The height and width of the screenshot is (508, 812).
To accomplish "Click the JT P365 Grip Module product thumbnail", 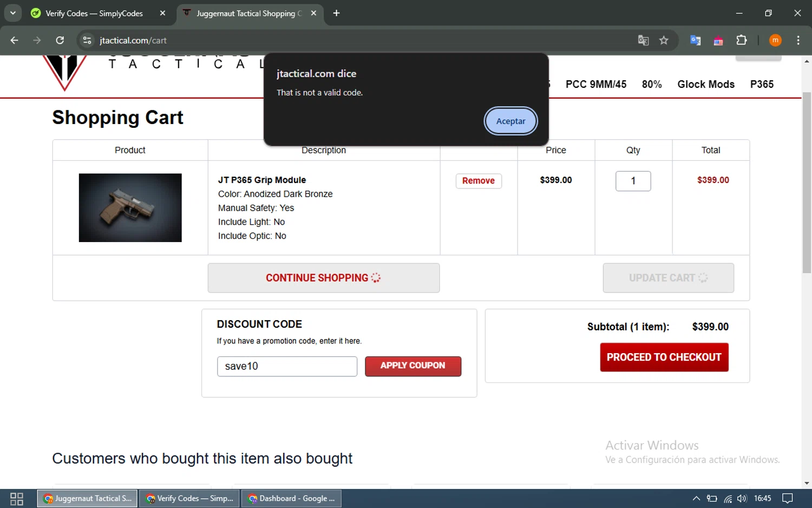I will pyautogui.click(x=130, y=207).
